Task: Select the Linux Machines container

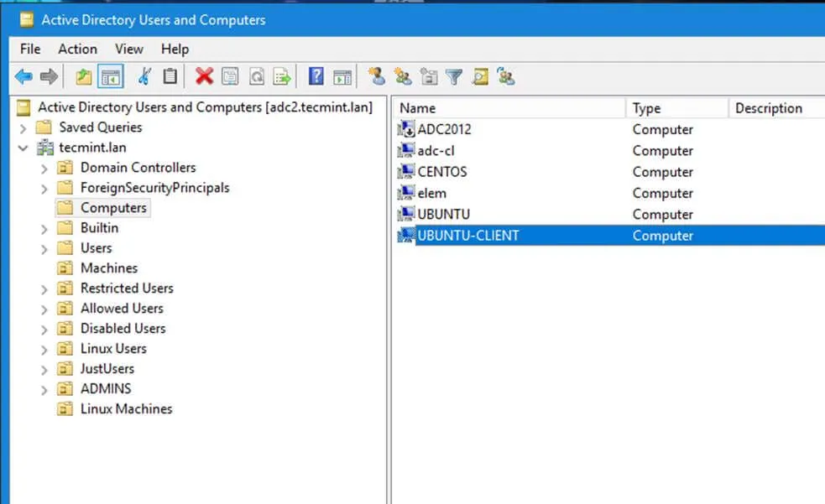Action: click(x=126, y=409)
